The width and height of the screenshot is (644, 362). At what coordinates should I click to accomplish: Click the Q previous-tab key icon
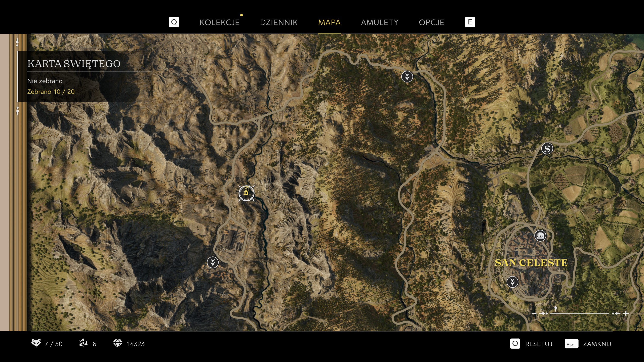click(x=174, y=22)
